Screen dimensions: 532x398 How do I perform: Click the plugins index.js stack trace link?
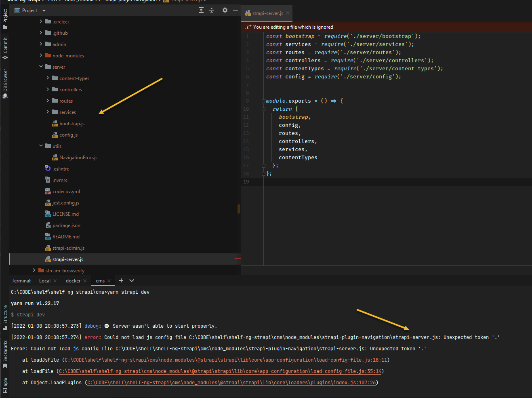tap(232, 382)
